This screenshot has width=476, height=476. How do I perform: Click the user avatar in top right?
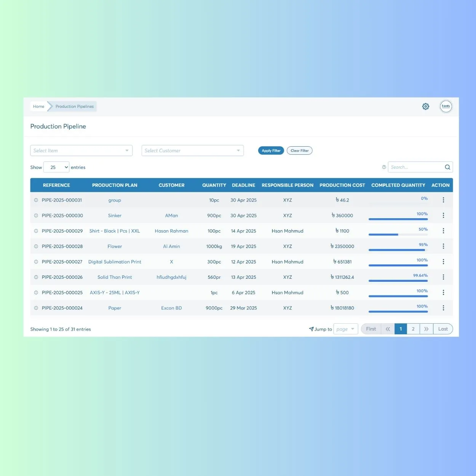pyautogui.click(x=446, y=106)
